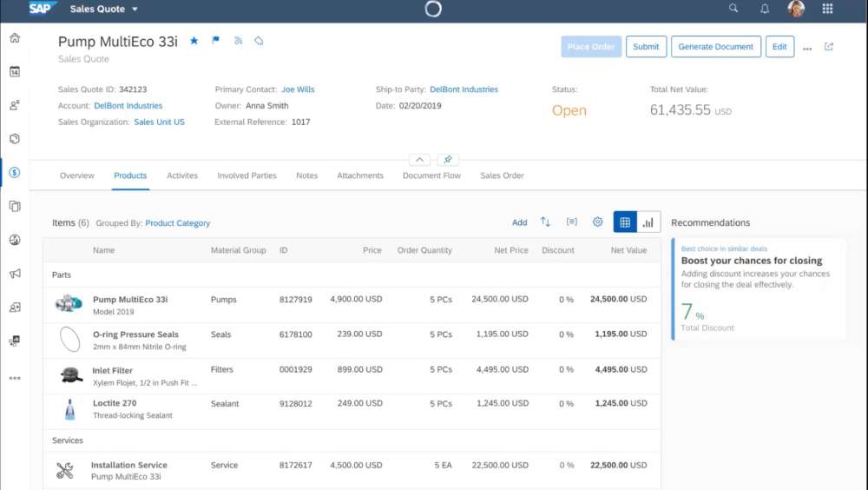Viewport: 868px width, 490px height.
Task: Click the Loctite 270 product image
Action: (x=69, y=409)
